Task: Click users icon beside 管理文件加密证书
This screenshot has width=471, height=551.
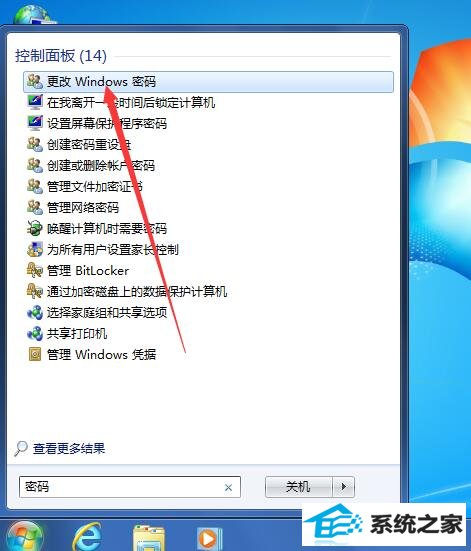Action: (x=35, y=186)
